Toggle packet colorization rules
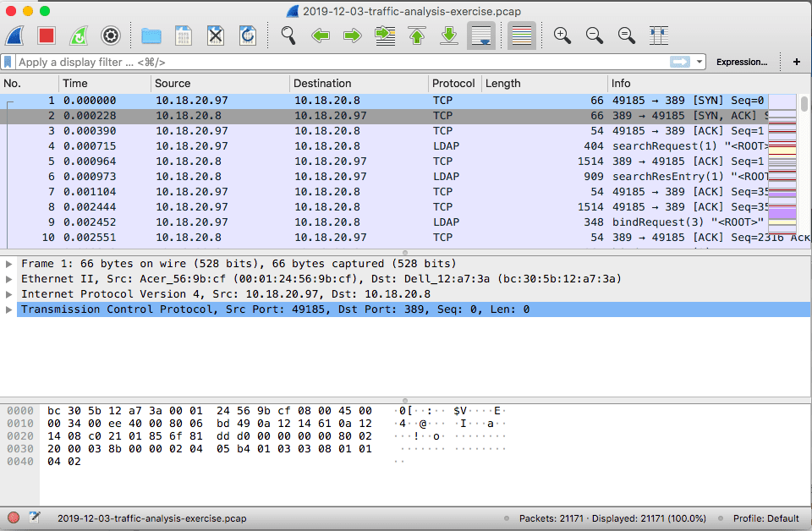Image resolution: width=812 pixels, height=531 pixels. (522, 36)
